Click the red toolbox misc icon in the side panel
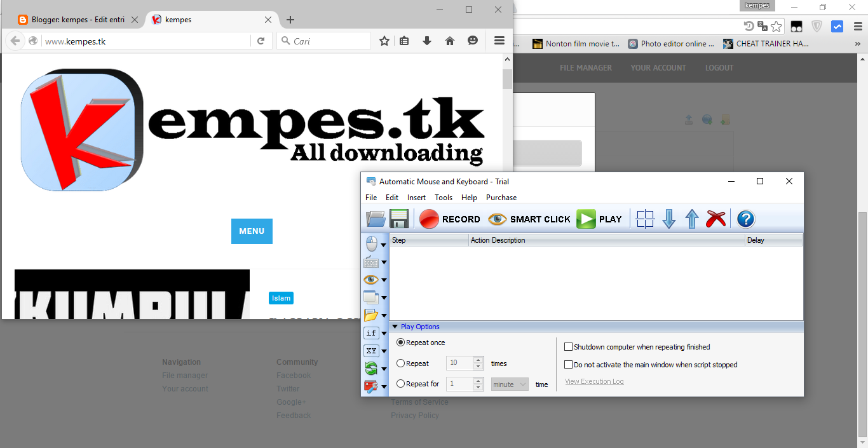868x448 pixels. point(371,386)
